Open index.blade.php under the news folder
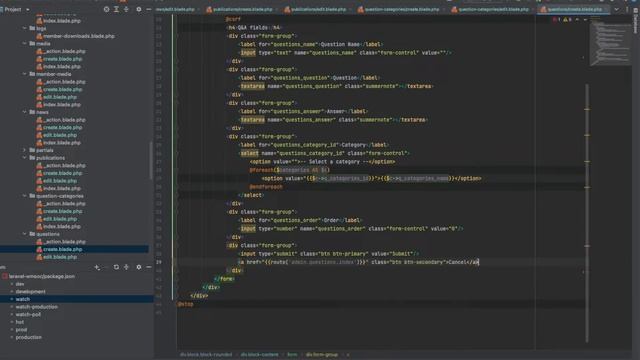The image size is (640, 360). click(x=58, y=142)
